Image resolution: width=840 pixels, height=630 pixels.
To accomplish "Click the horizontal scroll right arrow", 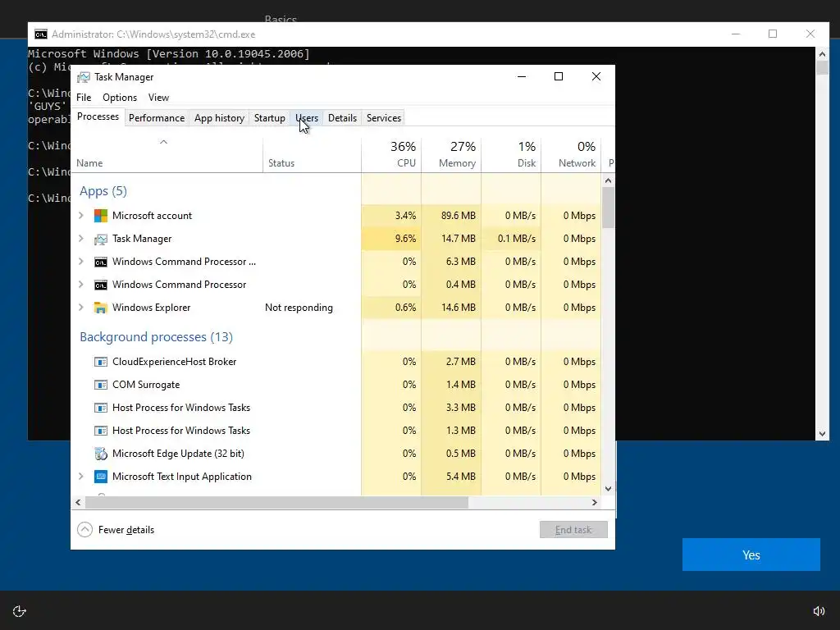I will (x=594, y=503).
